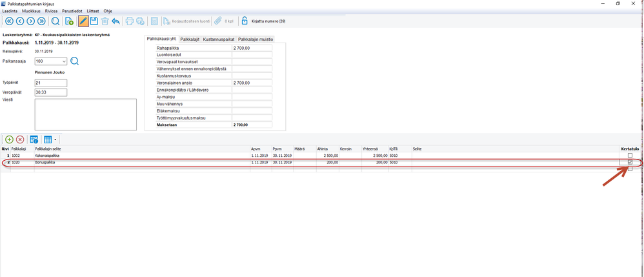The image size is (644, 277).
Task: Select the Bonuspalkka description cell
Action: pyautogui.click(x=142, y=162)
